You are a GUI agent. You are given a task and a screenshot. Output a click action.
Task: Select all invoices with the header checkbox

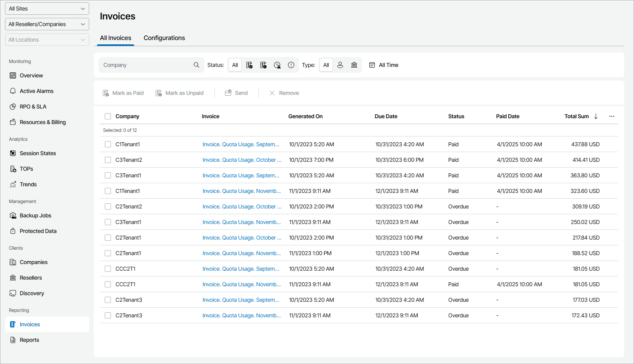tap(108, 116)
